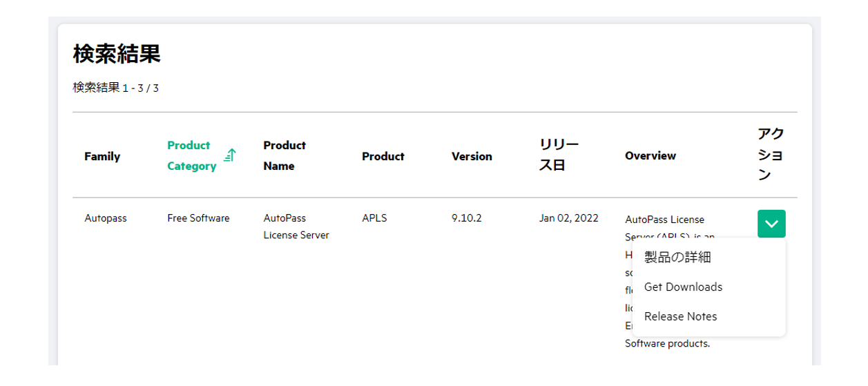Click the Product Category sort arrow icon
The height and width of the screenshot is (386, 868).
tap(230, 156)
